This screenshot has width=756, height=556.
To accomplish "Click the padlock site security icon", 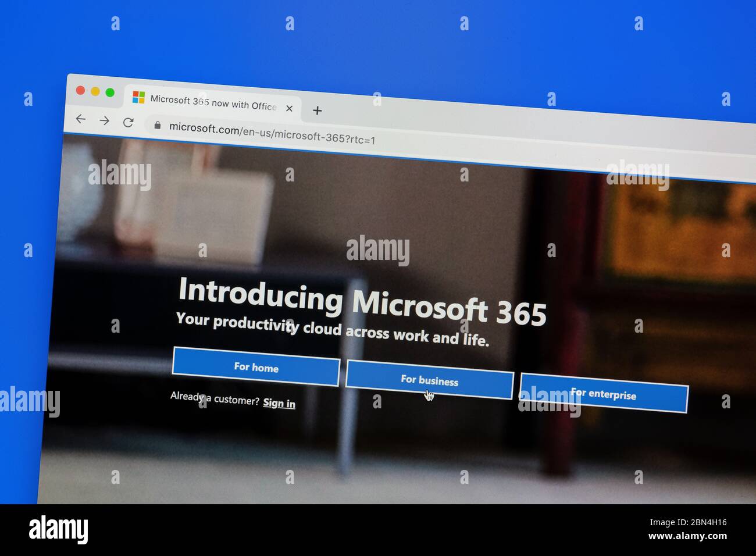I will click(x=156, y=124).
